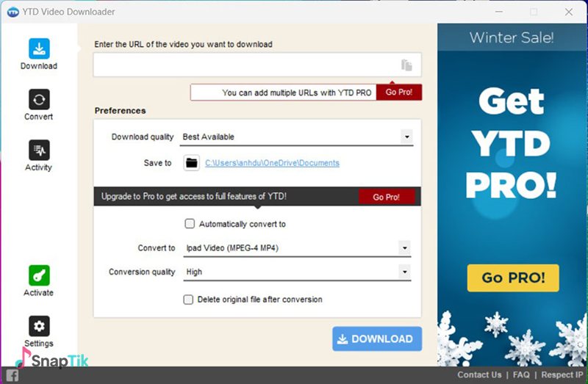The width and height of the screenshot is (588, 384).
Task: Minimize the YTD Video Downloader window
Action: pyautogui.click(x=499, y=12)
